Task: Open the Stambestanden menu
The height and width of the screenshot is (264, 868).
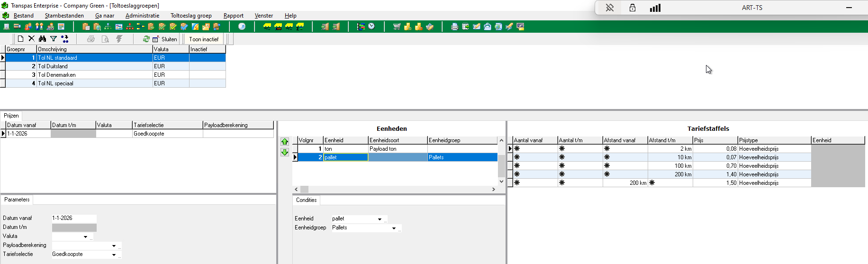Action: coord(64,16)
